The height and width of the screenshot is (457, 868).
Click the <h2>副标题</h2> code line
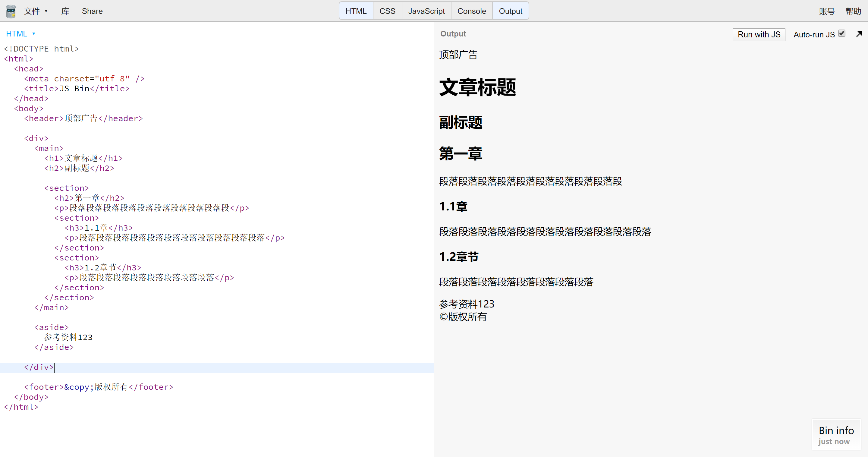click(79, 168)
